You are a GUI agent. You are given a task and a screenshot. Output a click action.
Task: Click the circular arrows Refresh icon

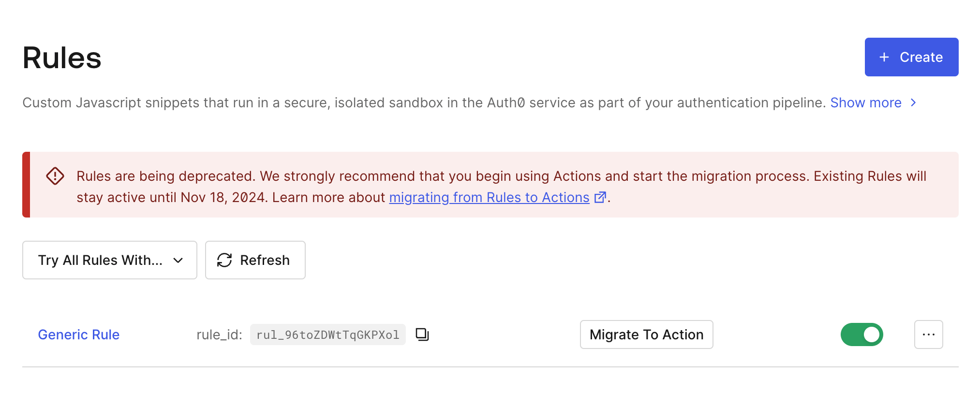click(x=224, y=260)
